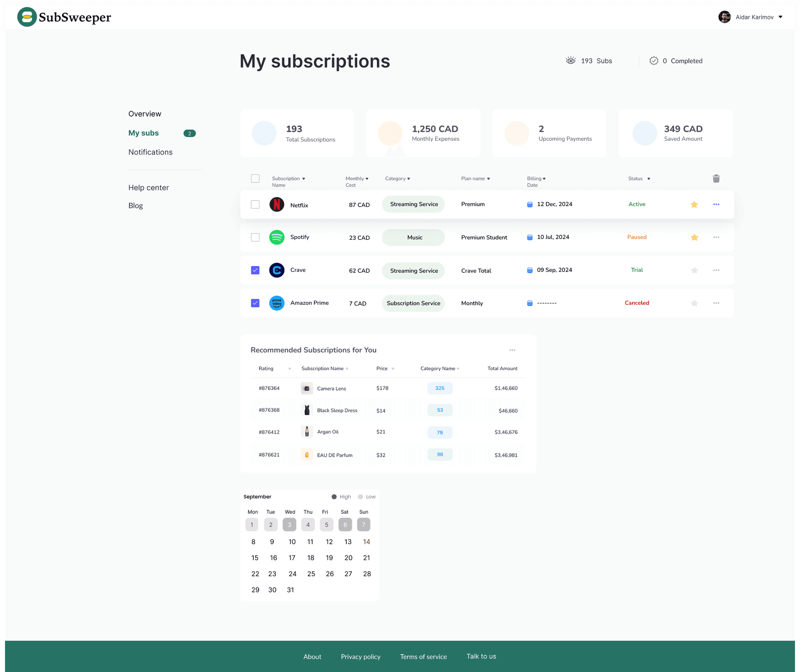
Task: Star the Amazon Prime subscription
Action: [694, 303]
